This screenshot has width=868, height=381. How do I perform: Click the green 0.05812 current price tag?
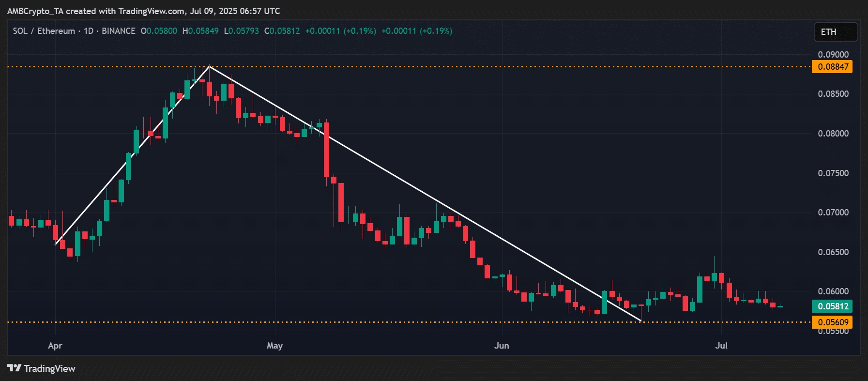[832, 306]
